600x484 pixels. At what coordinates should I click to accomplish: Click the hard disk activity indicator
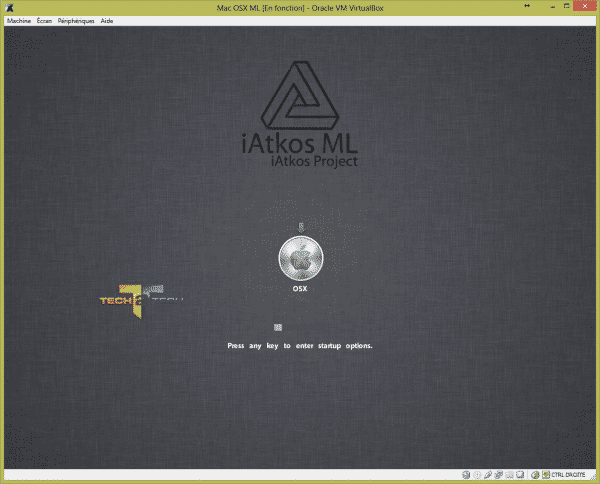coord(466,474)
